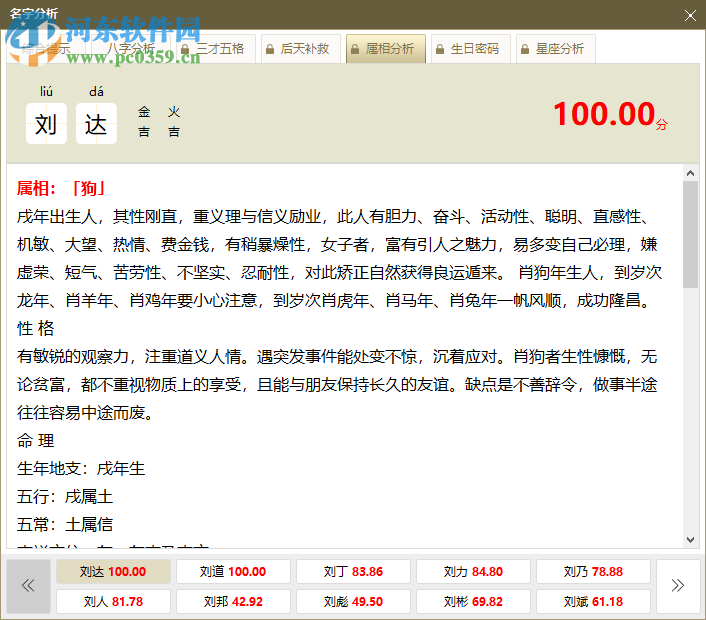
Task: Click the lock icon on 属相分析 tab
Action: (x=355, y=49)
